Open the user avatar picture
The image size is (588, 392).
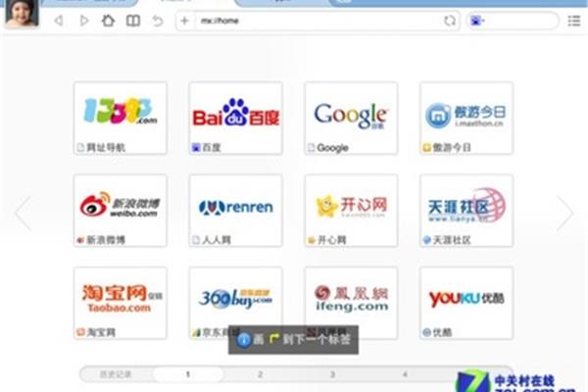point(22,13)
